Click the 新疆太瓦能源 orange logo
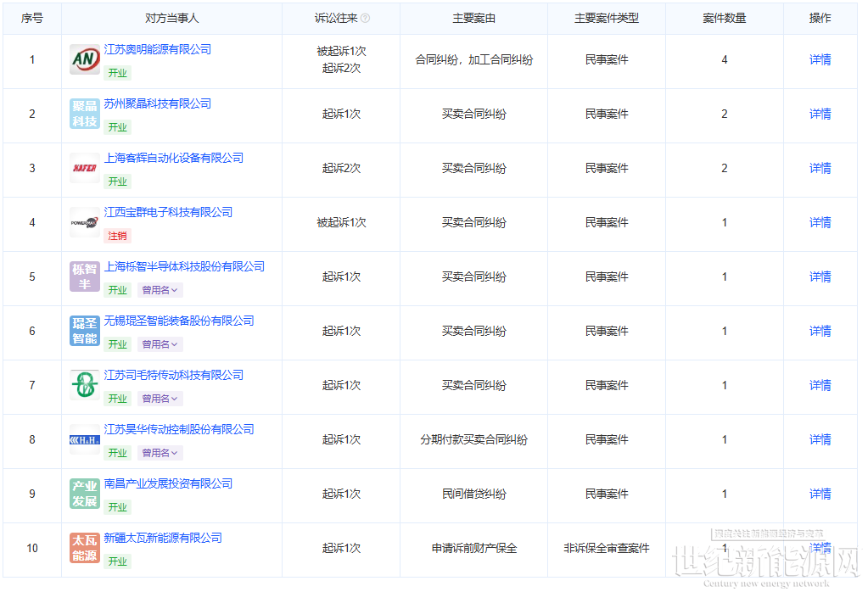Screen dimensions: 868x592 tap(85, 548)
